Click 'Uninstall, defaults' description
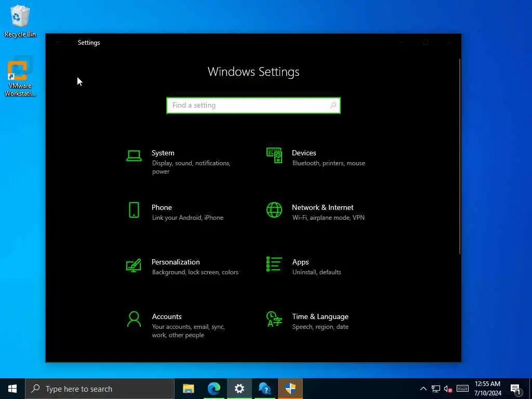Image resolution: width=532 pixels, height=399 pixels. coord(316,272)
